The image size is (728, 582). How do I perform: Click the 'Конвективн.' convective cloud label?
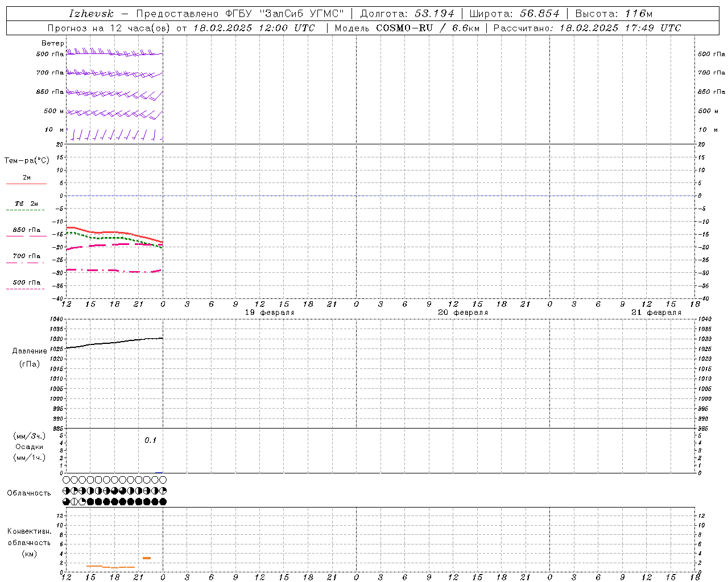29,531
